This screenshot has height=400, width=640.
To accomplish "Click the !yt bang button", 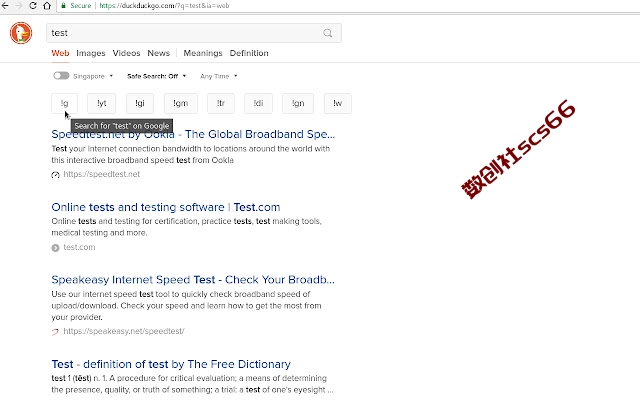I will tap(102, 103).
